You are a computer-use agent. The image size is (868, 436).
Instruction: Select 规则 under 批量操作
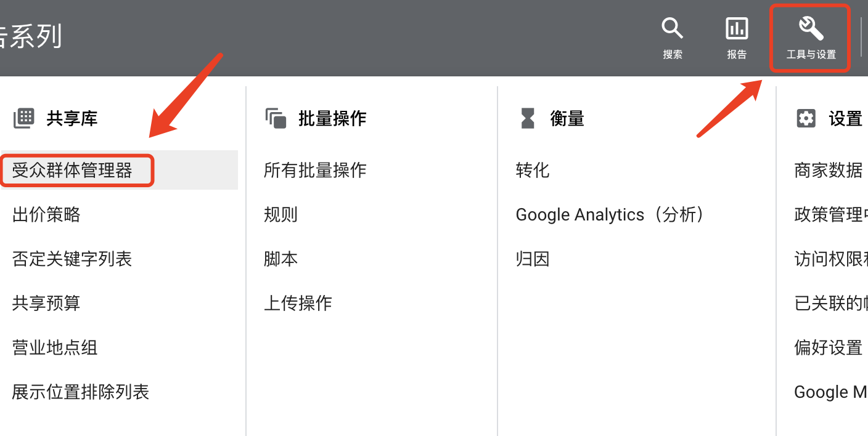tap(280, 214)
